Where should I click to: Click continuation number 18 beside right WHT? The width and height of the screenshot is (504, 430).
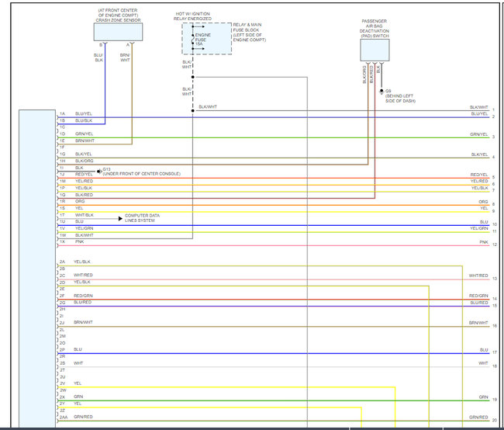495,366
